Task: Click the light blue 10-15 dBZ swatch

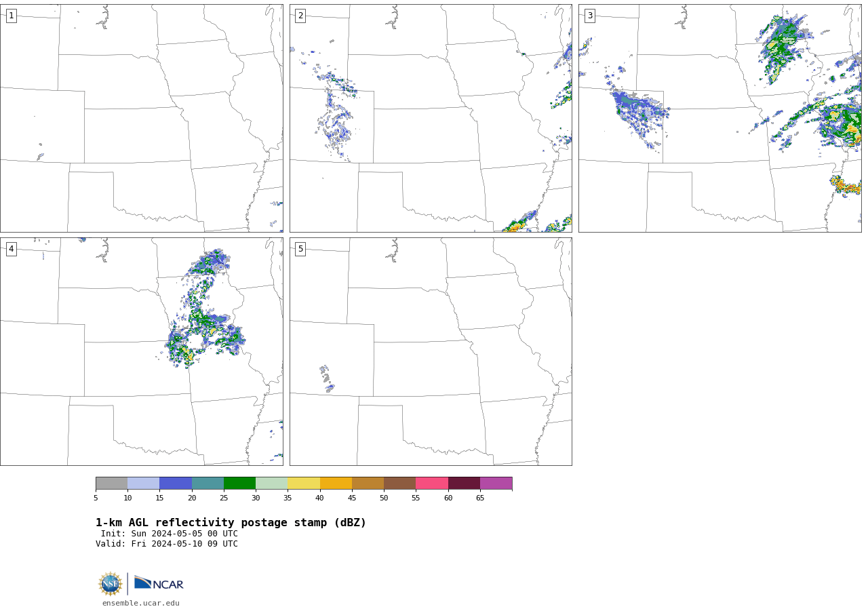Action: 143,483
